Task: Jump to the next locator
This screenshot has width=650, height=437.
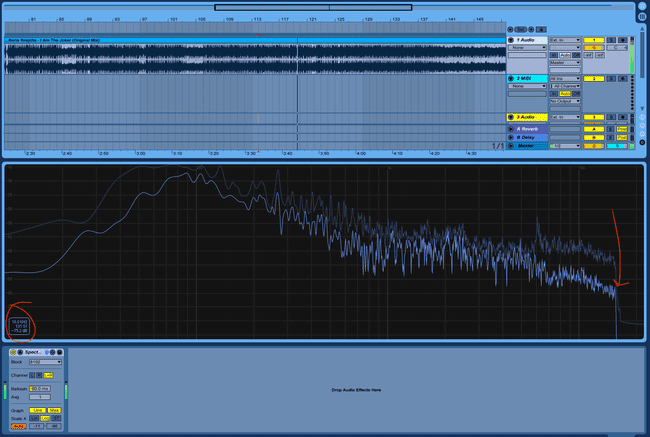Action: coord(531,29)
